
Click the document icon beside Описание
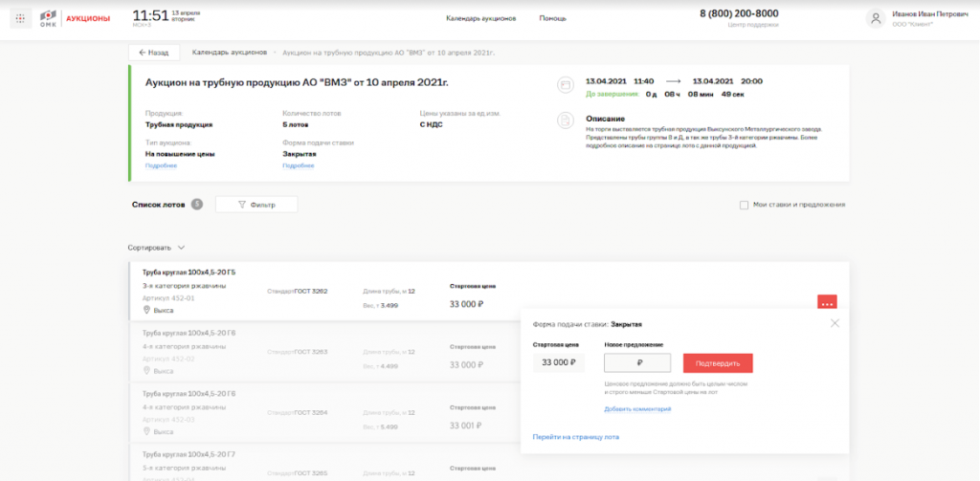coord(566,120)
